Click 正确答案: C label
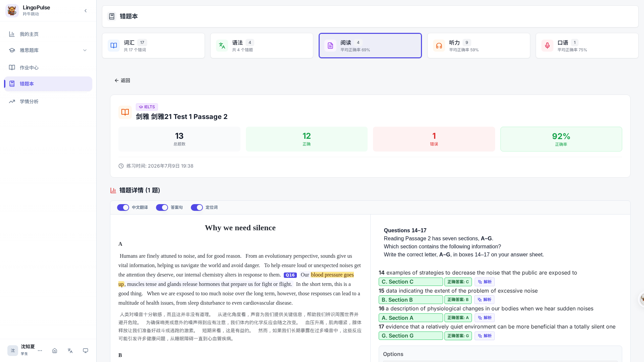Viewport: 644px width, 362px height. pyautogui.click(x=458, y=282)
